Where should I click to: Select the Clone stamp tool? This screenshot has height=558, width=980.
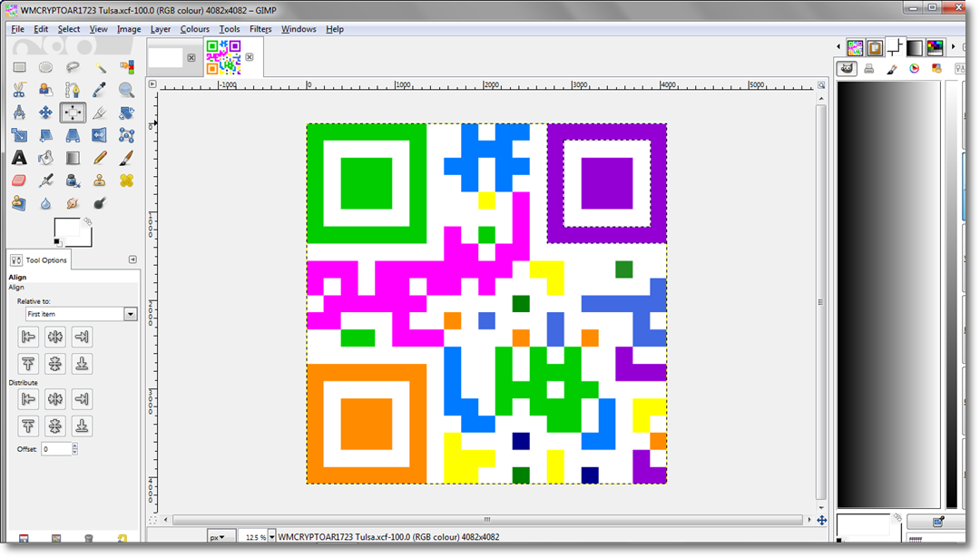[100, 181]
